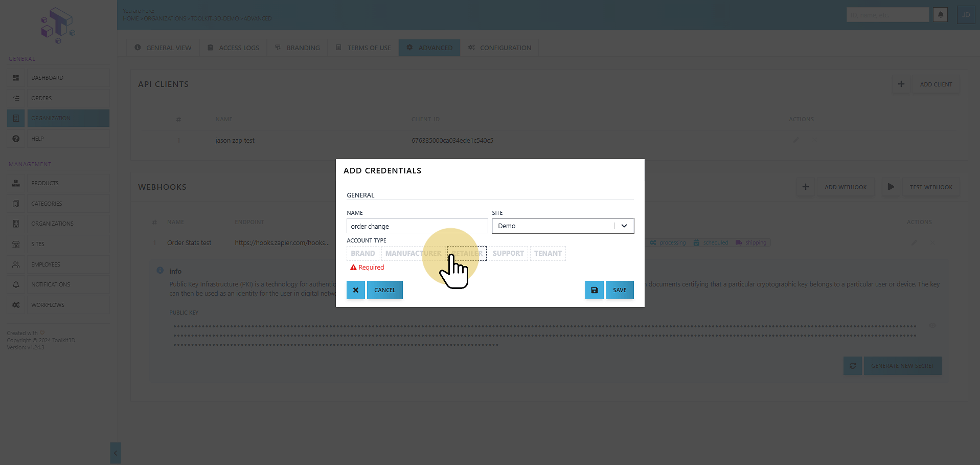Click the 'processing' event tag
The height and width of the screenshot is (465, 980).
point(668,242)
